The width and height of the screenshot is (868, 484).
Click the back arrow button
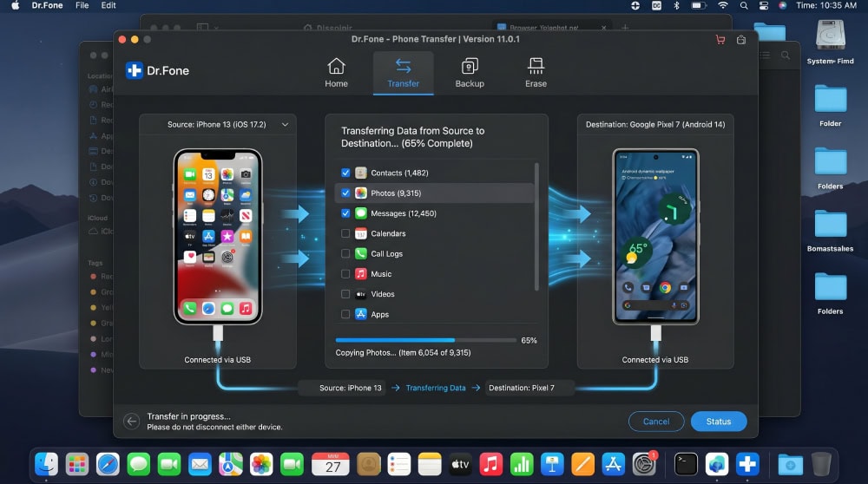pyautogui.click(x=132, y=422)
